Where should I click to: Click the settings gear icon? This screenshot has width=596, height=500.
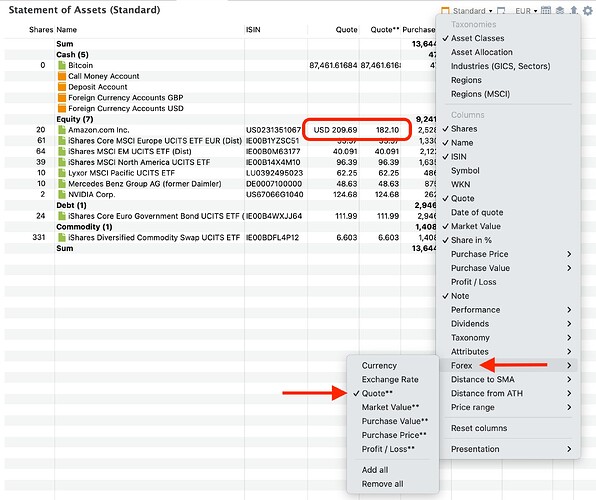(x=587, y=11)
